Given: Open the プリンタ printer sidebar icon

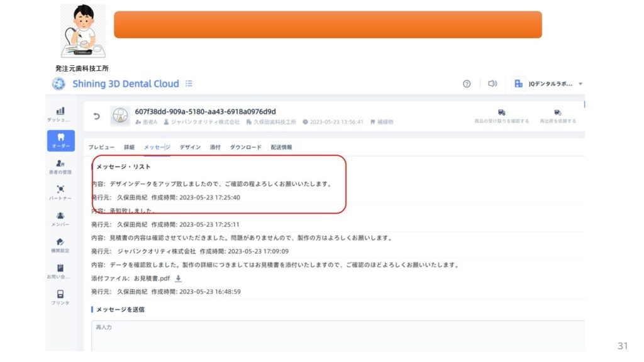Looking at the screenshot, I should click(60, 297).
